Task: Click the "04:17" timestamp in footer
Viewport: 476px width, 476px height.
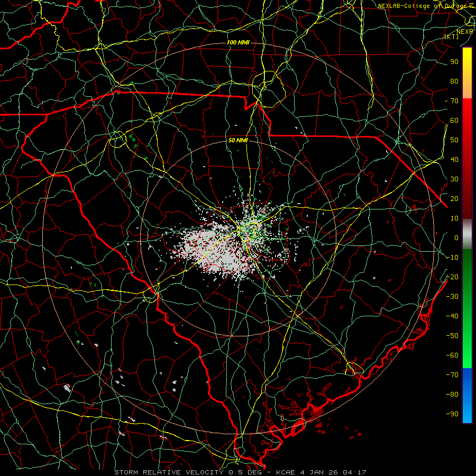Action: point(354,472)
